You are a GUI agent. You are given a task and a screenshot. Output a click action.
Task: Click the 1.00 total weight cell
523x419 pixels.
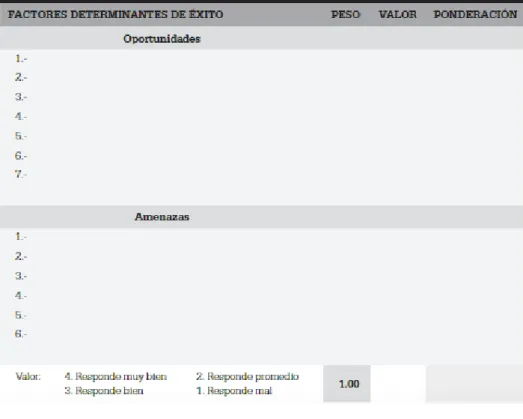(347, 384)
